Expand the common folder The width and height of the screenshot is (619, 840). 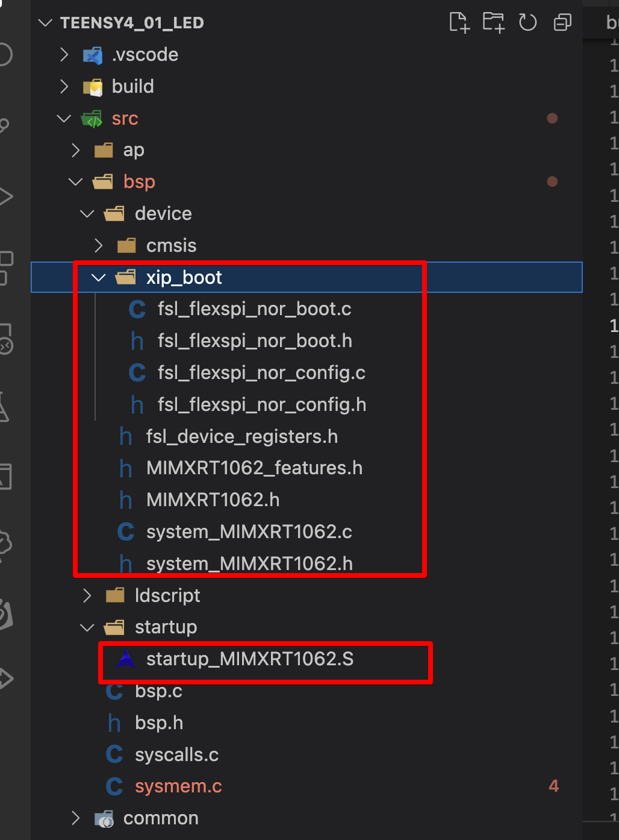coord(75,818)
